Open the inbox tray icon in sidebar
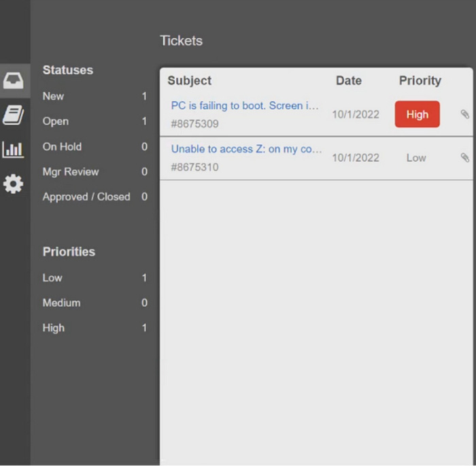The image size is (476, 466). (14, 81)
